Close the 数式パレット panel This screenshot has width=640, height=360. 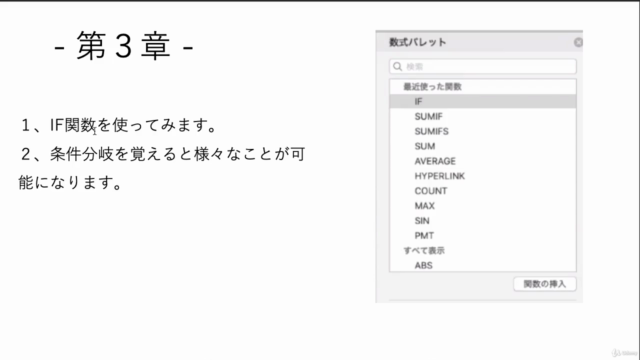pos(578,42)
